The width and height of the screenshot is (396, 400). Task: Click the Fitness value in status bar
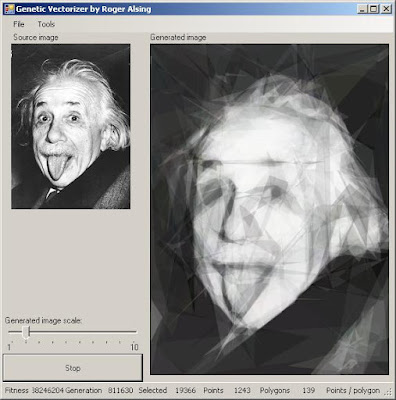coord(48,390)
